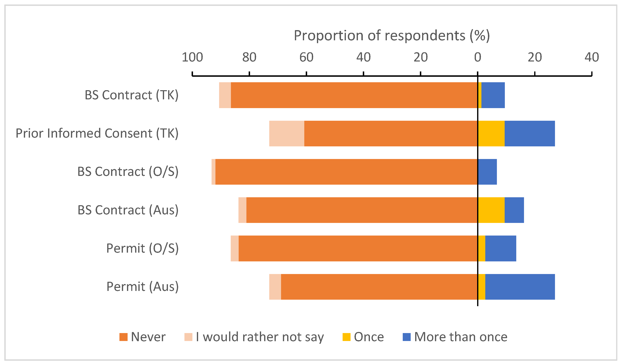The width and height of the screenshot is (620, 364).
Task: Select the BS Contract (TK) category label
Action: (132, 95)
